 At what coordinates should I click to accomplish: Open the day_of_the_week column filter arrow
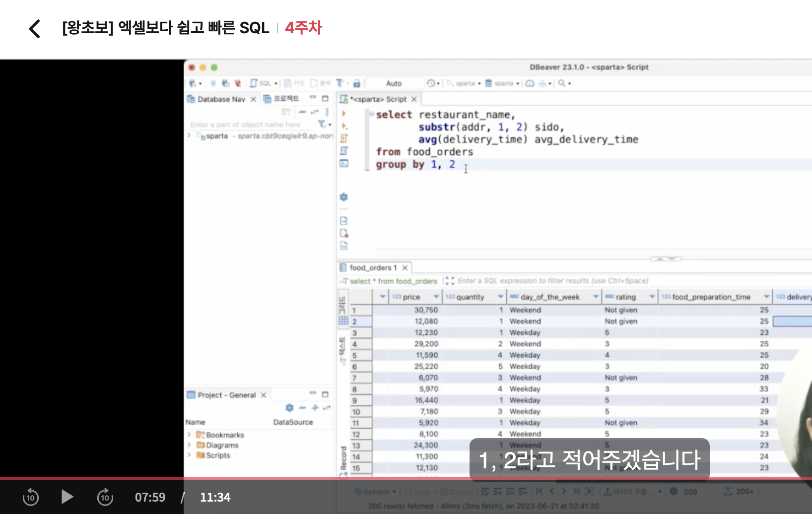[x=596, y=297]
